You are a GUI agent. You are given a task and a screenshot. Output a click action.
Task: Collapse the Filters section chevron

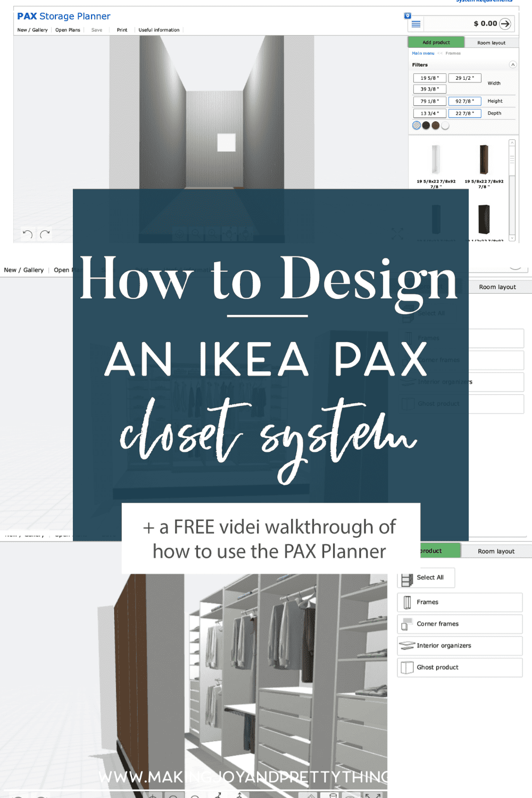point(513,64)
